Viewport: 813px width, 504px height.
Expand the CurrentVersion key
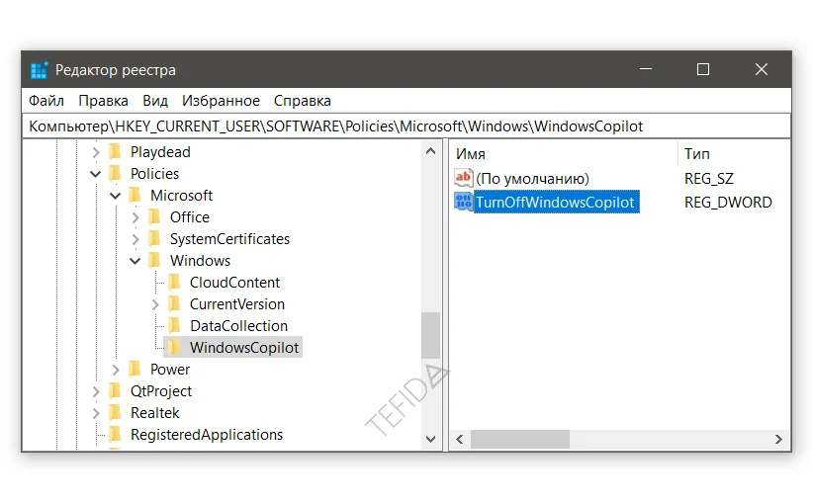click(x=155, y=304)
